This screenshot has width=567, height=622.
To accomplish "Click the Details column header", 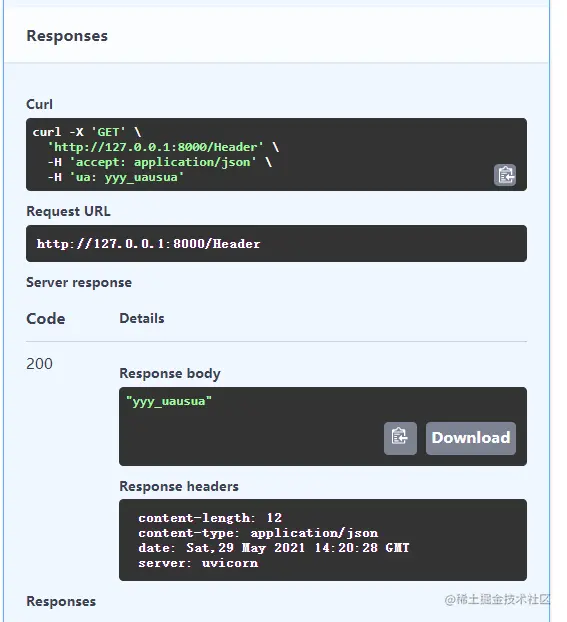I will (x=142, y=318).
